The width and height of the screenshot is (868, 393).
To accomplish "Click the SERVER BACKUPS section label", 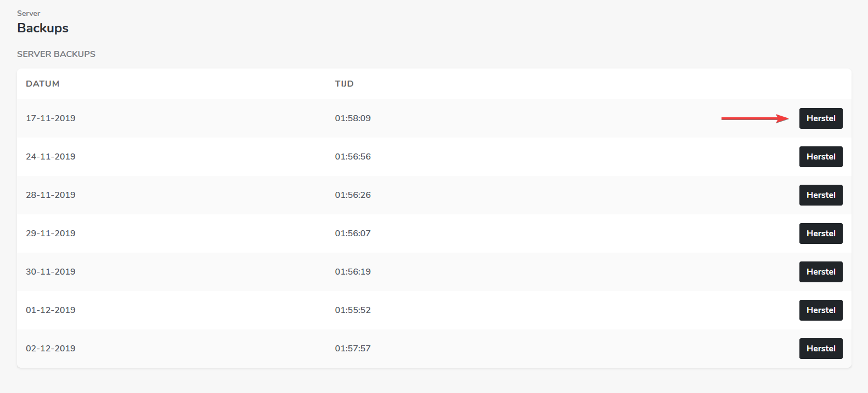I will pyautogui.click(x=56, y=54).
